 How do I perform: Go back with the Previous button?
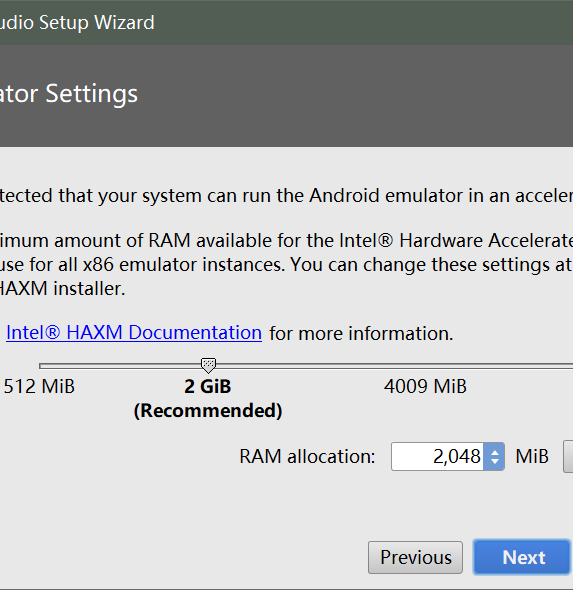415,557
